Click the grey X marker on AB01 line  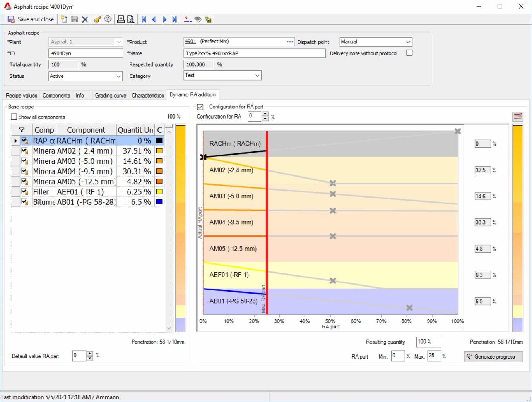point(409,308)
